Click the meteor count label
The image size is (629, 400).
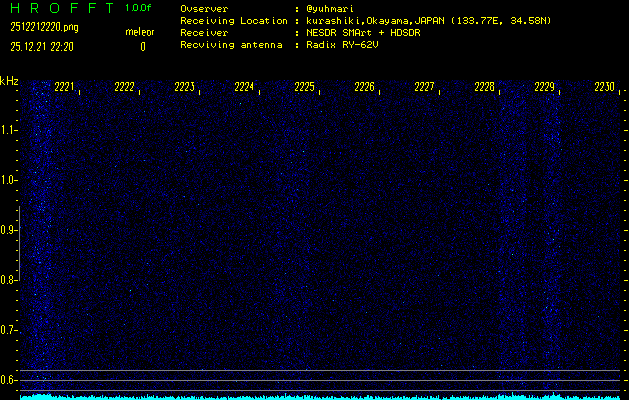pyautogui.click(x=140, y=32)
